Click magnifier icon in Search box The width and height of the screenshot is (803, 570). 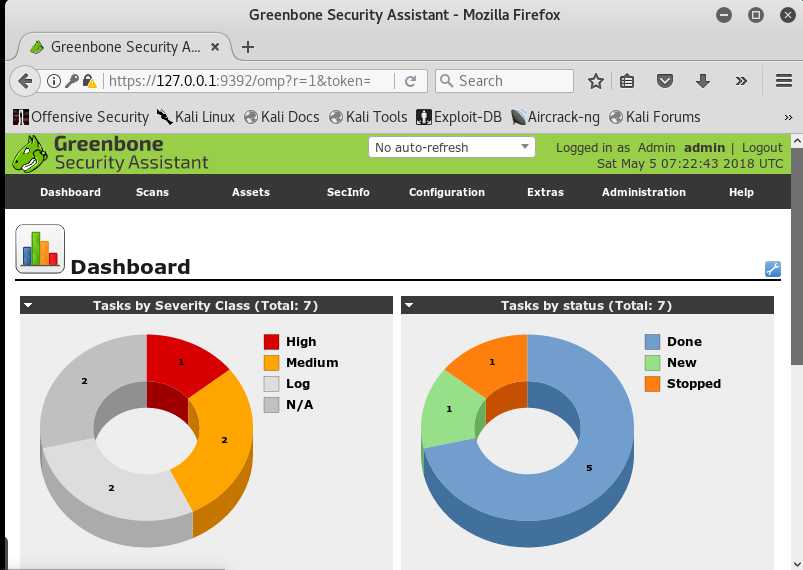click(447, 81)
